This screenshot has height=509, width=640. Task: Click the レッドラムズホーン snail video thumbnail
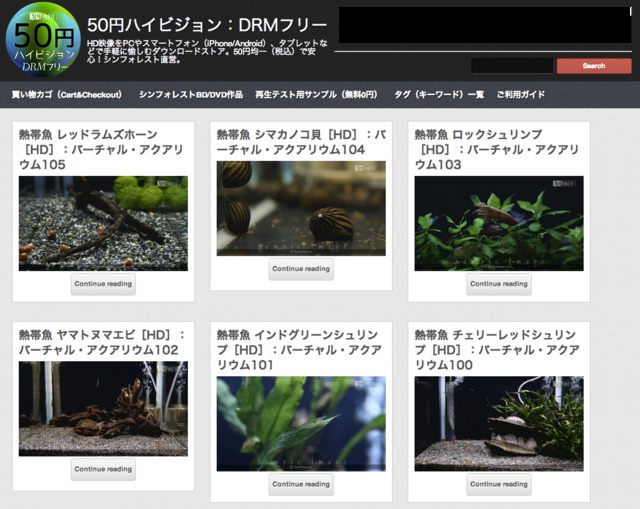tap(103, 223)
